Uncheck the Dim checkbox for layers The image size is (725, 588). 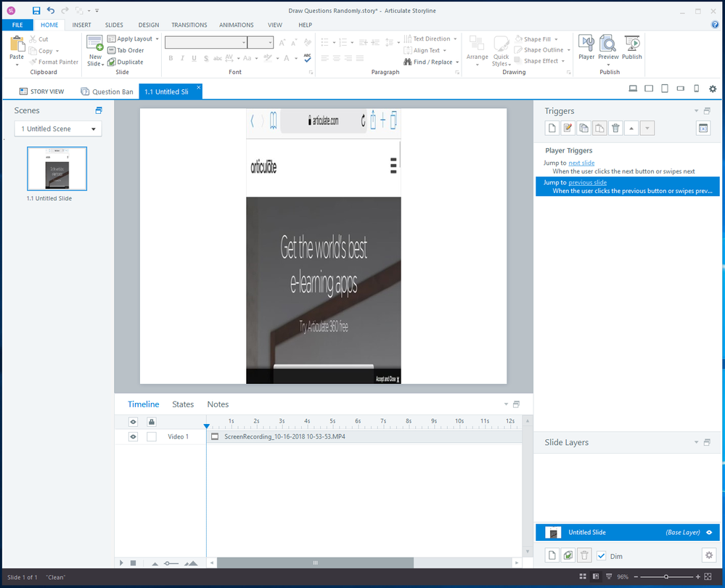click(x=601, y=556)
